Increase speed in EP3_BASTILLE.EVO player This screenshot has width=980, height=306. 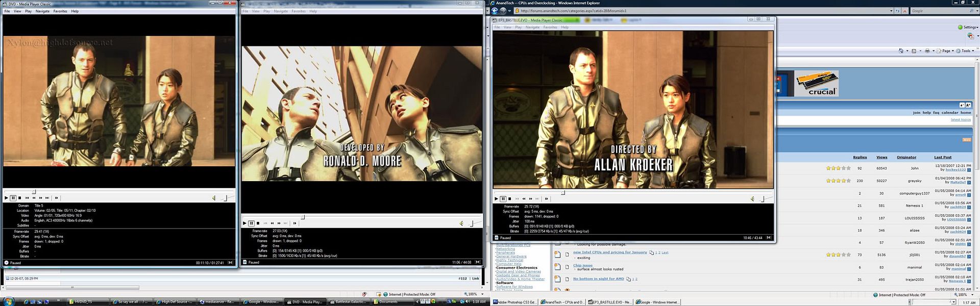(x=530, y=199)
